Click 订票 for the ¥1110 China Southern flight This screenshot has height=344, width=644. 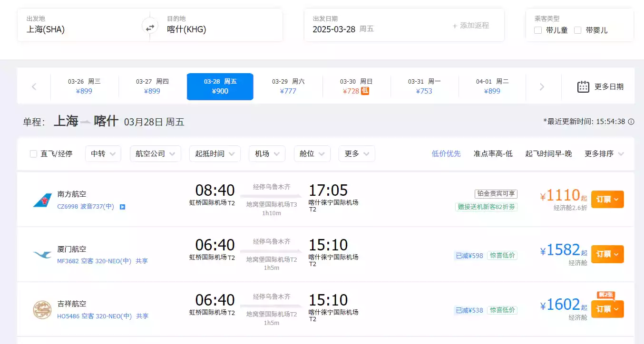[x=607, y=200]
